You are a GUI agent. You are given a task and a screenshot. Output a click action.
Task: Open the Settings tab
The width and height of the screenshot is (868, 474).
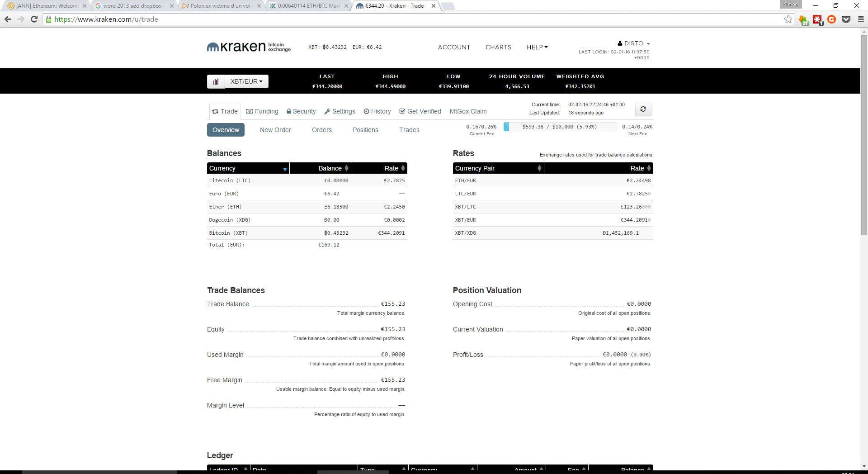(x=340, y=111)
